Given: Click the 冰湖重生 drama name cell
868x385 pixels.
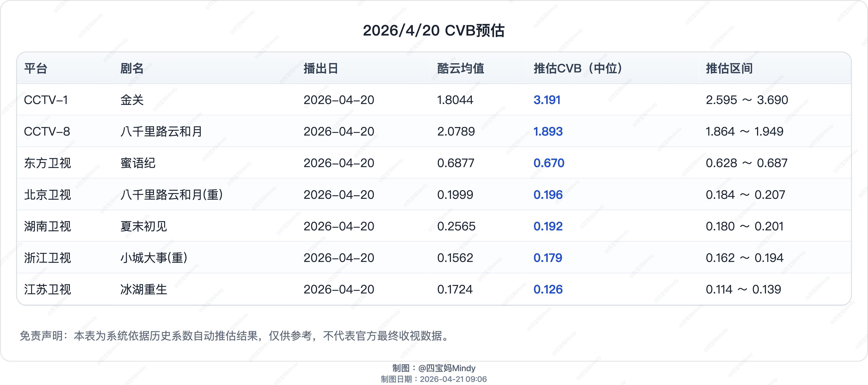Looking at the screenshot, I should point(144,289).
